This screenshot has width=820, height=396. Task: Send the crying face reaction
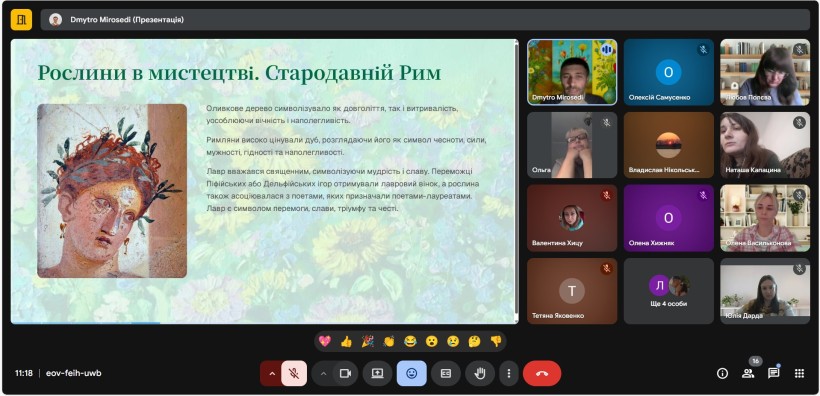coord(453,342)
